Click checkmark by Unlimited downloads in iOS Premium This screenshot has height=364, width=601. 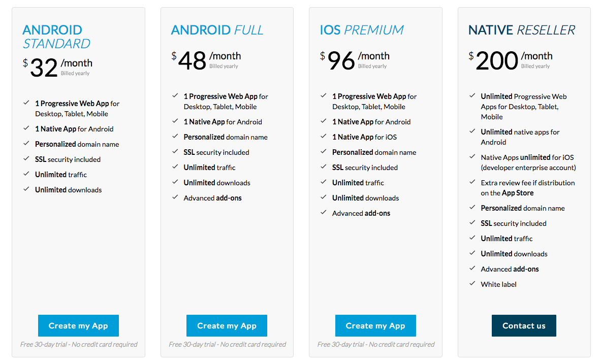pos(324,197)
